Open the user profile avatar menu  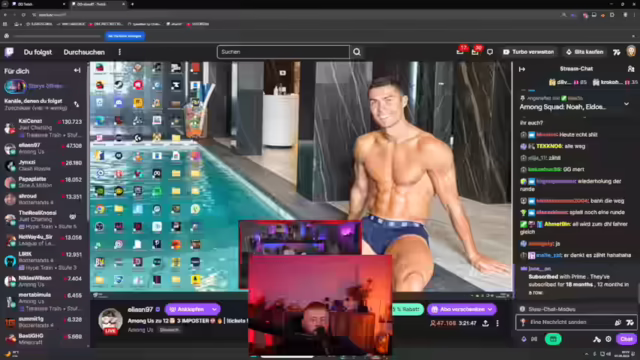point(631,52)
